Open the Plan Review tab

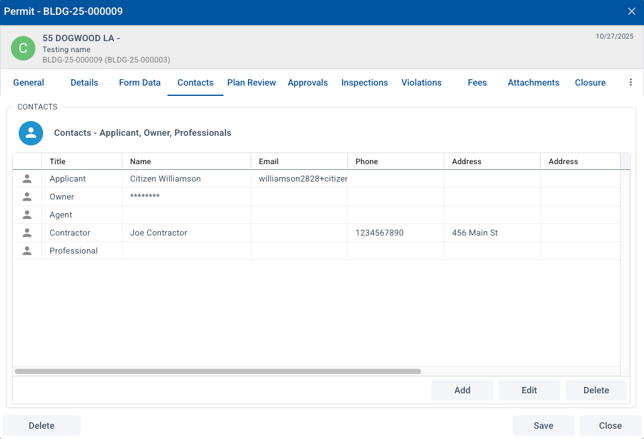[x=251, y=83]
